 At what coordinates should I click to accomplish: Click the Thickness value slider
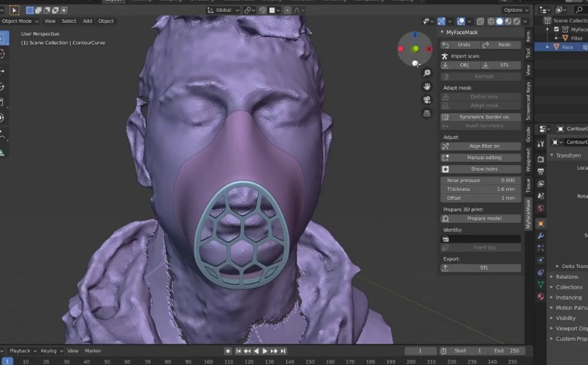coord(481,189)
